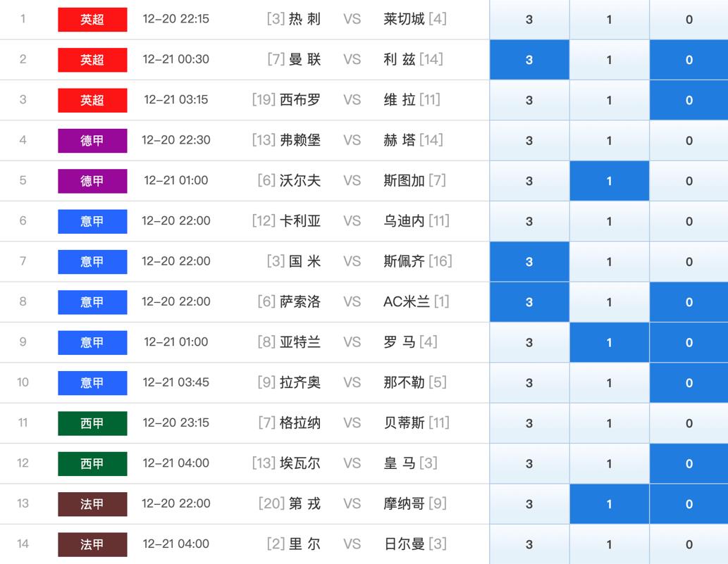The height and width of the screenshot is (564, 728).
Task: Click the 法甲 badge on the 第戎 row
Action: (x=92, y=503)
